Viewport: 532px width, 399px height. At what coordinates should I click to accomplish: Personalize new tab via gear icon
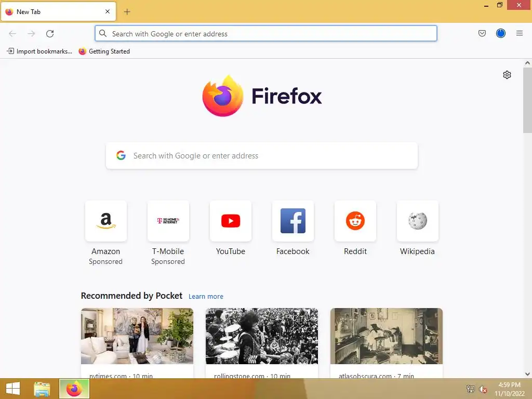[507, 75]
